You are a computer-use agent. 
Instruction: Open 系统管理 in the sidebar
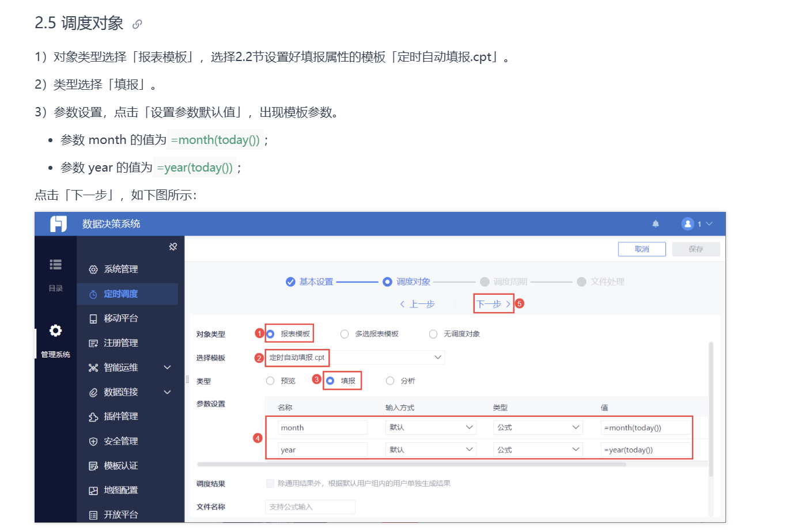tap(120, 269)
